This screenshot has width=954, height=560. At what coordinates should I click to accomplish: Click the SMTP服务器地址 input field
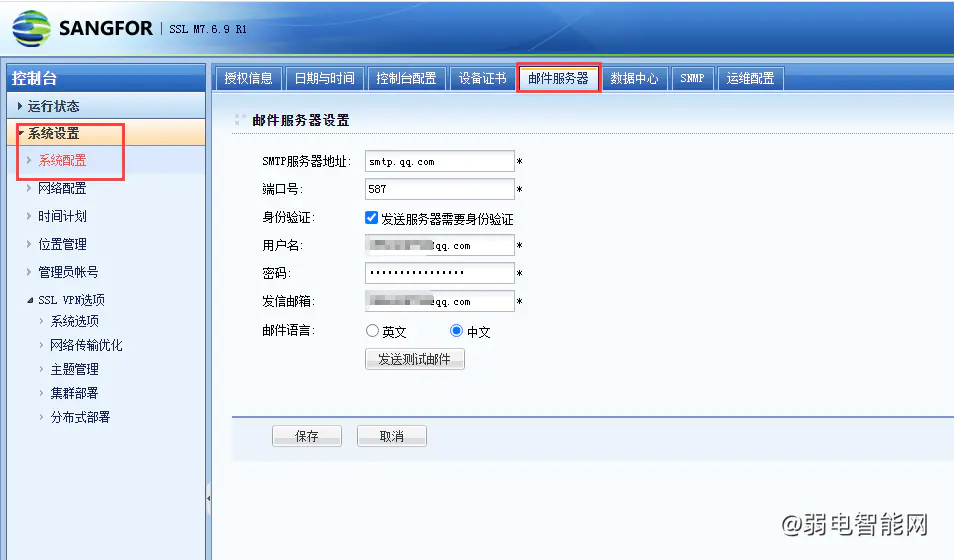point(440,161)
